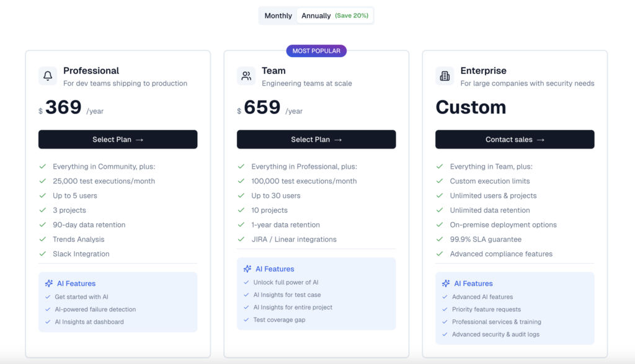Click sparkle icon in Professional AI Features
This screenshot has height=364, width=635.
(49, 283)
